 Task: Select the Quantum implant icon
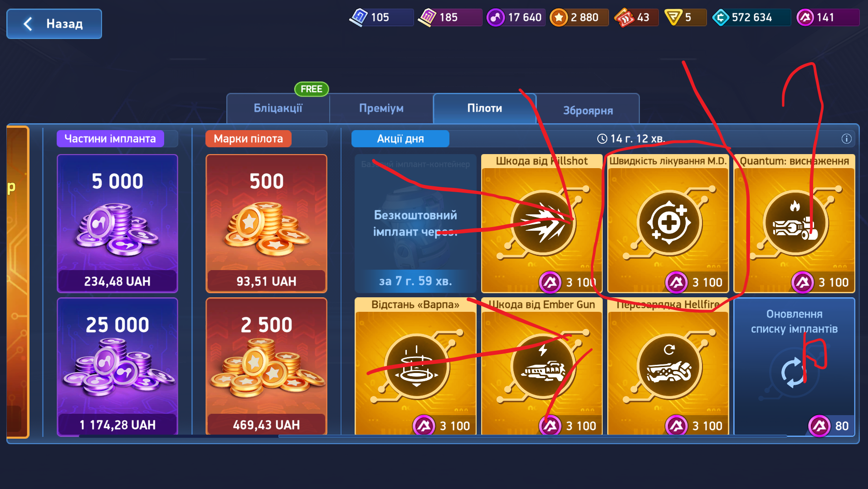[795, 223]
